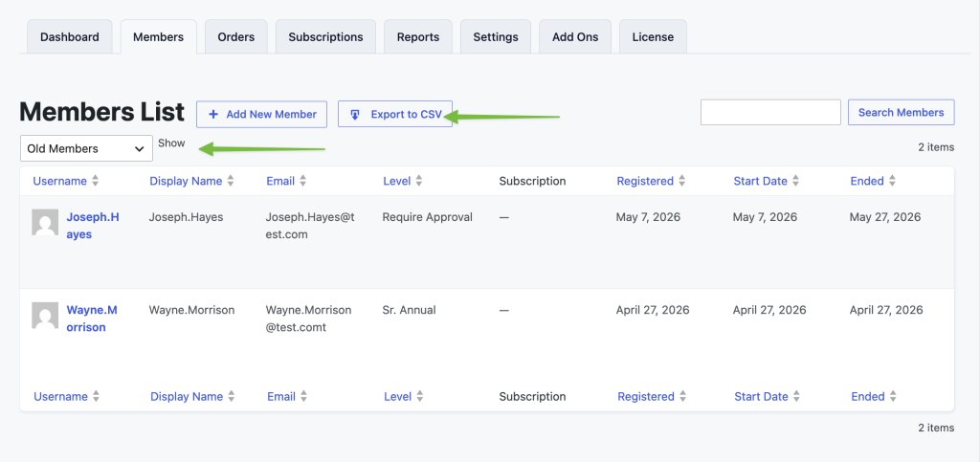The height and width of the screenshot is (462, 980).
Task: Open the Joseph.Hayes username link
Action: tap(93, 226)
